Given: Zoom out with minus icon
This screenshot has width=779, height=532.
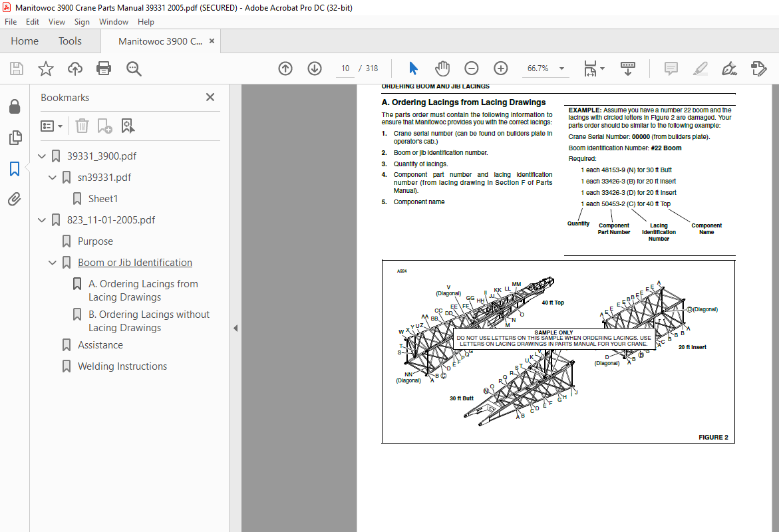Looking at the screenshot, I should pos(472,68).
